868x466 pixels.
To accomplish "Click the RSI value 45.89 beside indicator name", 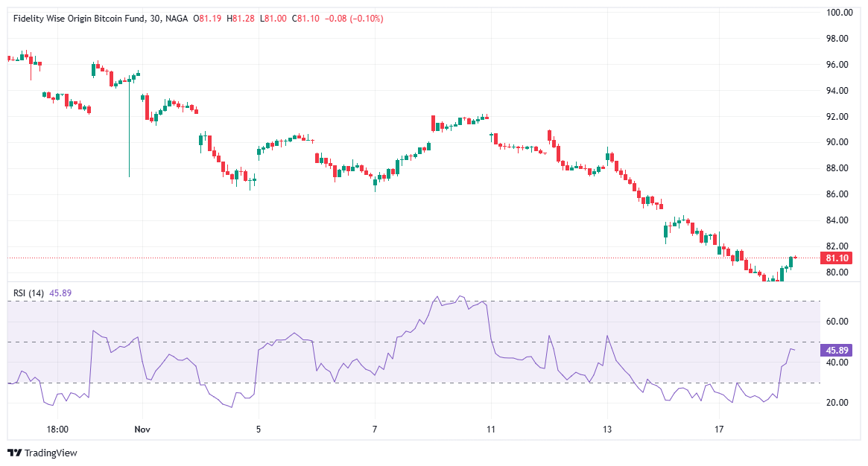I will (61, 293).
